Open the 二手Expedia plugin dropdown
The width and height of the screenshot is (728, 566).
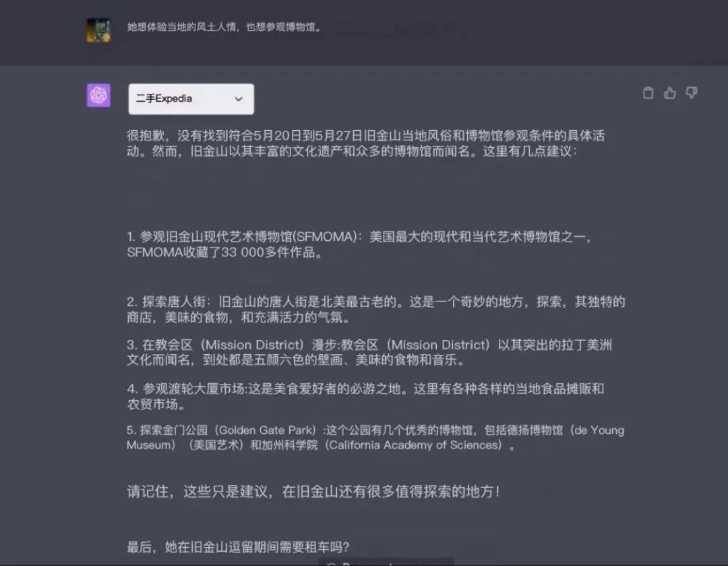point(191,99)
